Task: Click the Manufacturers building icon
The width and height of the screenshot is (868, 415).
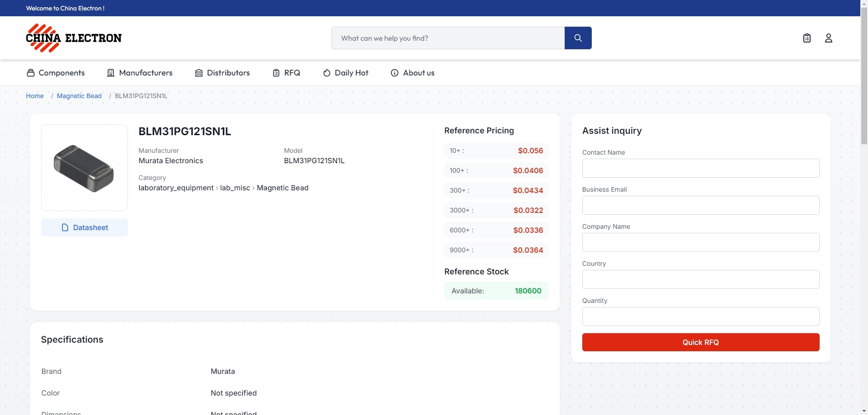Action: click(x=111, y=73)
